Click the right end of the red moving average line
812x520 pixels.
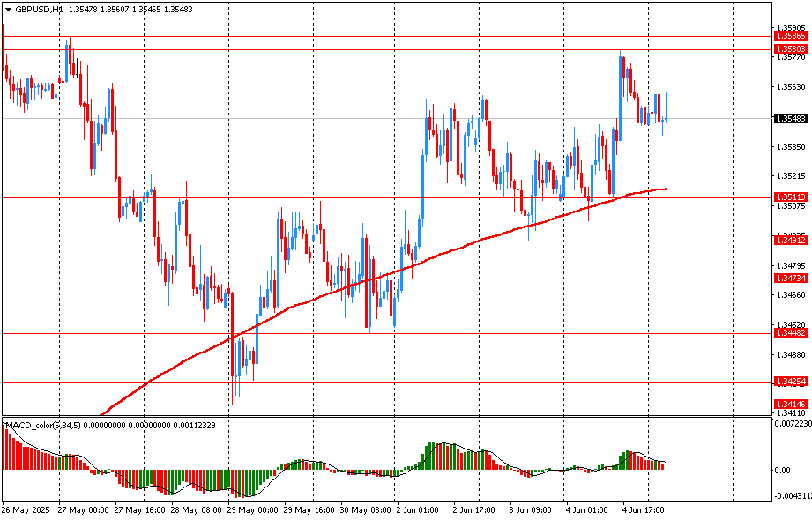665,189
